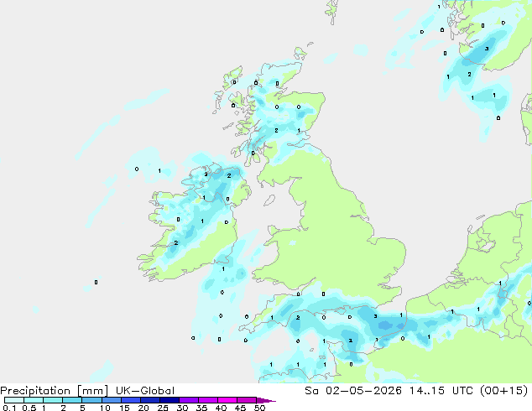Screen dimensions: 532x411
Task: Click the legend label '50'
Action: [259, 408]
